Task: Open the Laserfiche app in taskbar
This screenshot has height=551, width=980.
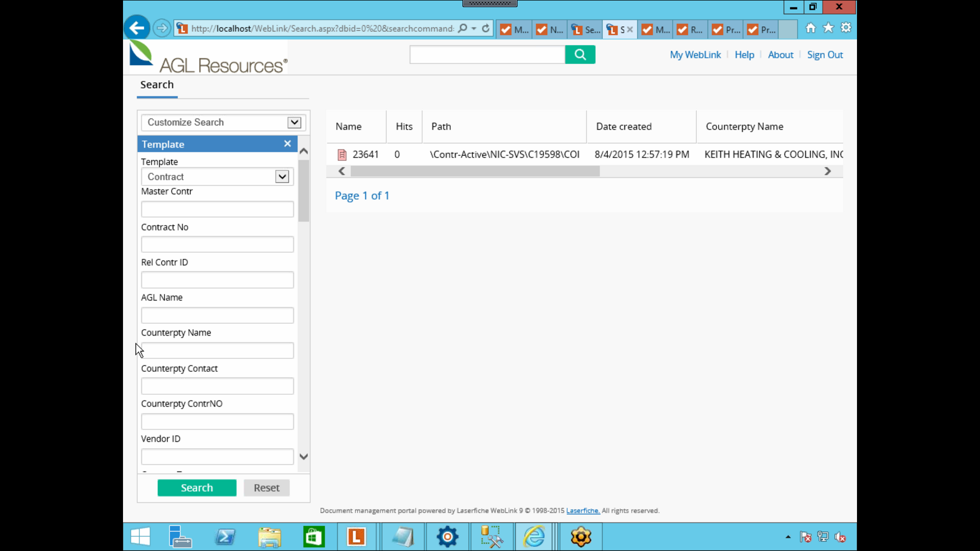Action: click(356, 537)
